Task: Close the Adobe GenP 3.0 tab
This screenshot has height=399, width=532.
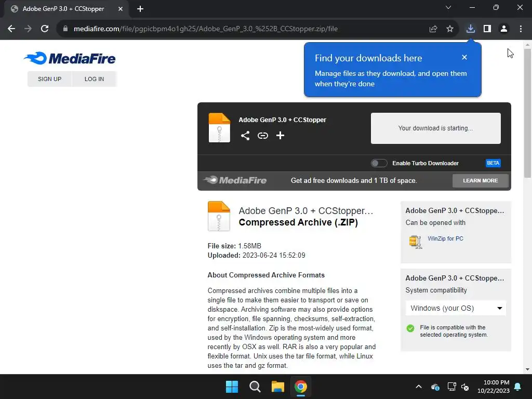Action: click(x=121, y=9)
